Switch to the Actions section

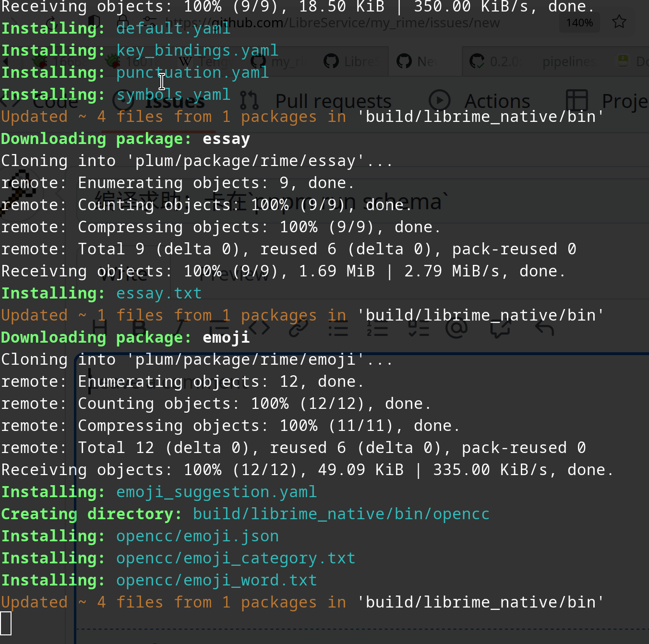(x=497, y=101)
